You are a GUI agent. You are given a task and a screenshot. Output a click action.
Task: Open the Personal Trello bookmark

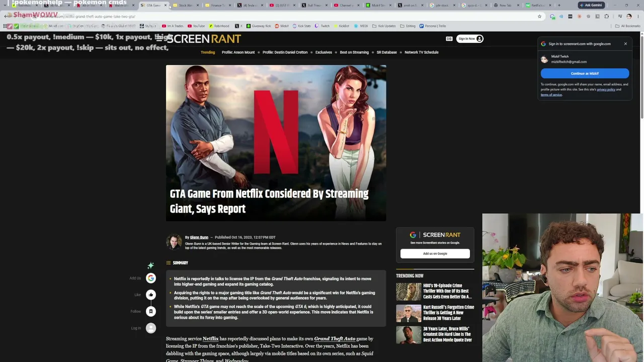433,26
